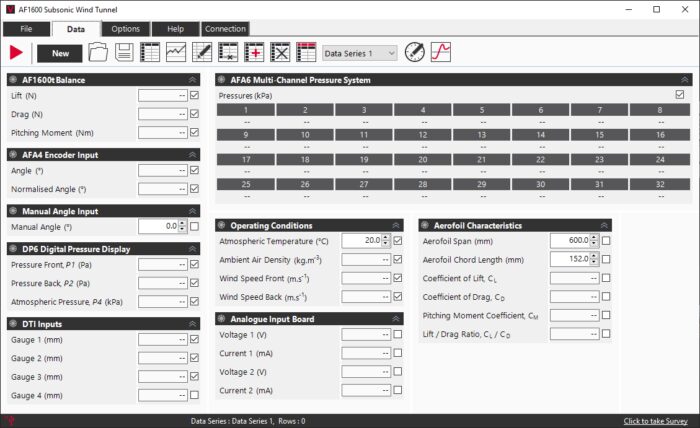Open the Connection tab
Screen dimensions: 700x428
tap(225, 29)
